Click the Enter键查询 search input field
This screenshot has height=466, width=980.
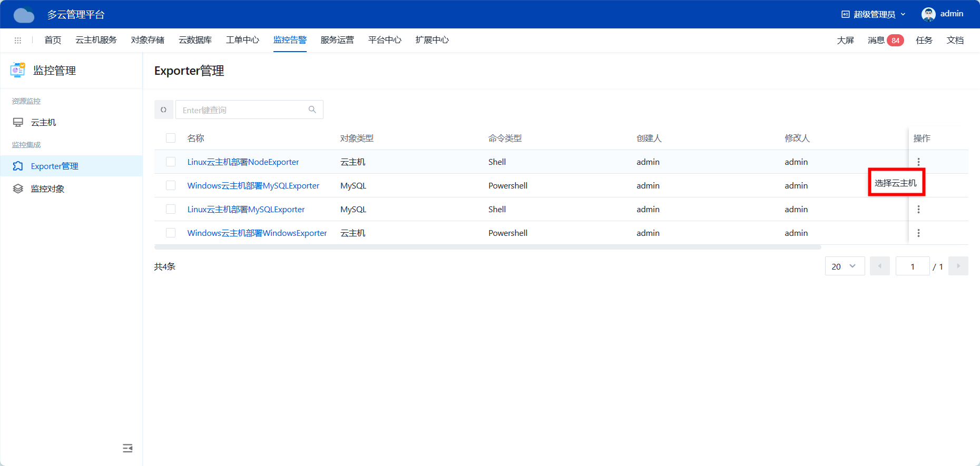[242, 110]
